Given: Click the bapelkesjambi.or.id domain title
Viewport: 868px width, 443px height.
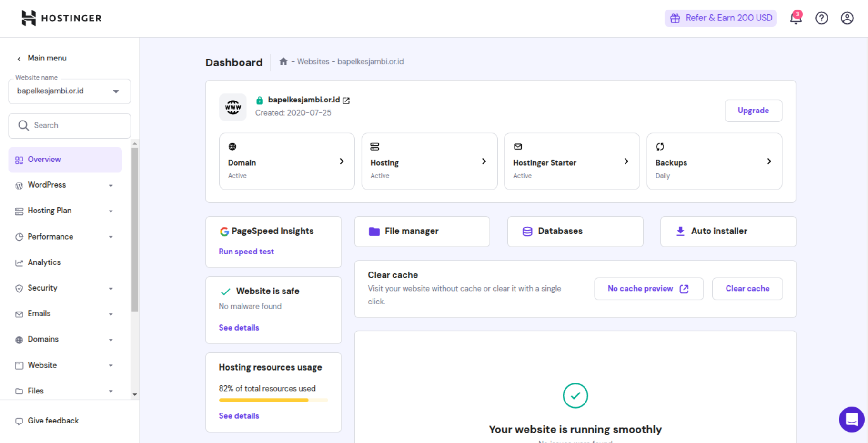Looking at the screenshot, I should pyautogui.click(x=304, y=100).
